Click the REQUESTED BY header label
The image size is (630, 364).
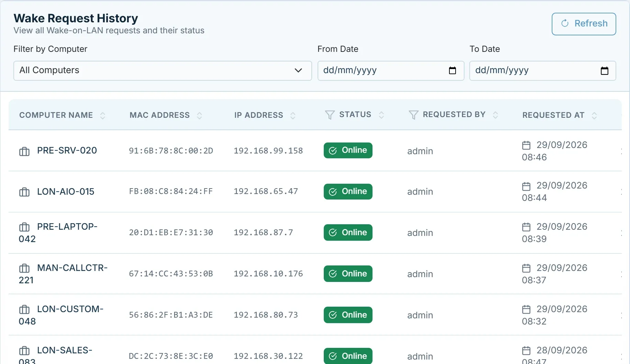(x=454, y=114)
